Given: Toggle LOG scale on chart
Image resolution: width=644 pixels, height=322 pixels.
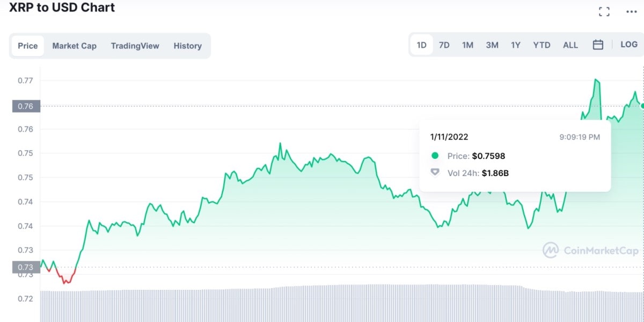Looking at the screenshot, I should click(628, 45).
